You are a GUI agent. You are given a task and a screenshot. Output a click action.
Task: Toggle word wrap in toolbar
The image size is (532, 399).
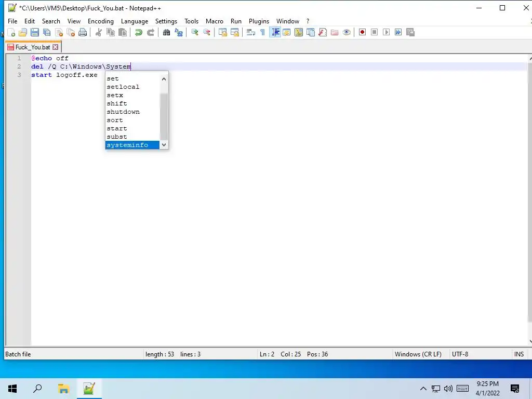click(x=251, y=32)
